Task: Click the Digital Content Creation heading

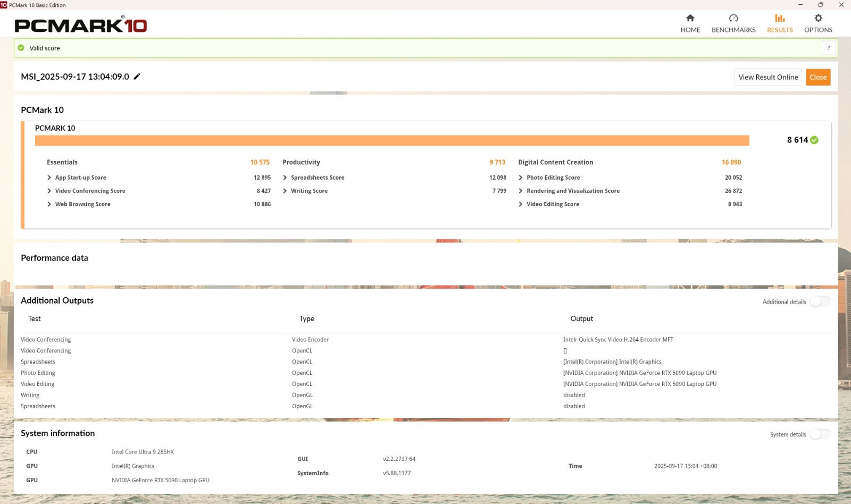Action: [556, 162]
